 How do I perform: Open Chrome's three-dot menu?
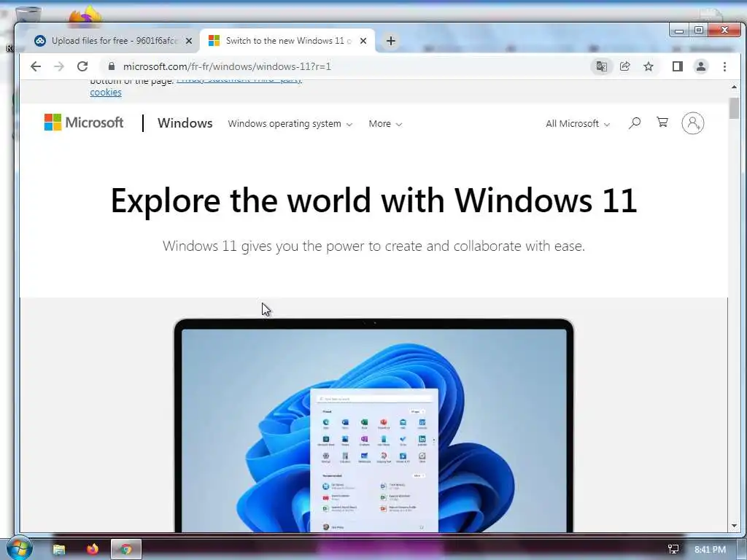724,66
